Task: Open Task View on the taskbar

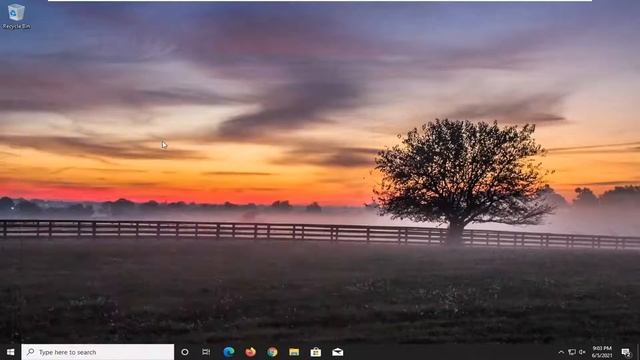Action: tap(206, 352)
